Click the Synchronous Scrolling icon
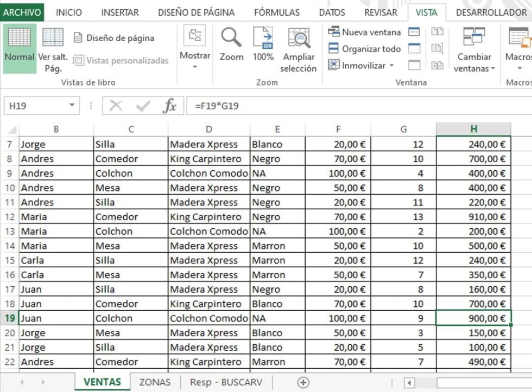The width and height of the screenshot is (532, 392). pos(438,48)
